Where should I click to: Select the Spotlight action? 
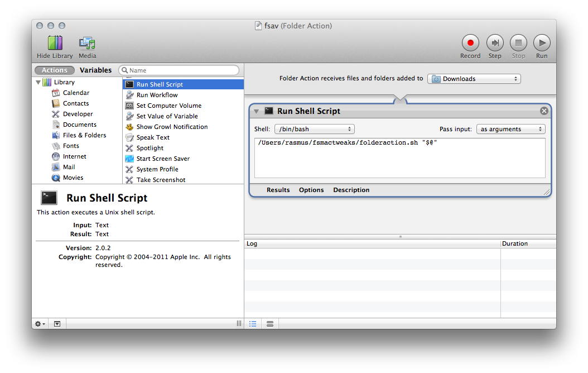tap(183, 148)
